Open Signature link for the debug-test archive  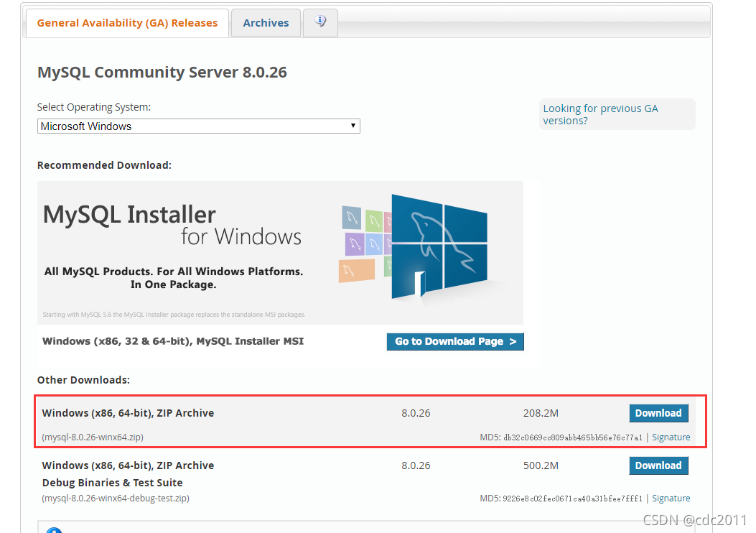671,498
